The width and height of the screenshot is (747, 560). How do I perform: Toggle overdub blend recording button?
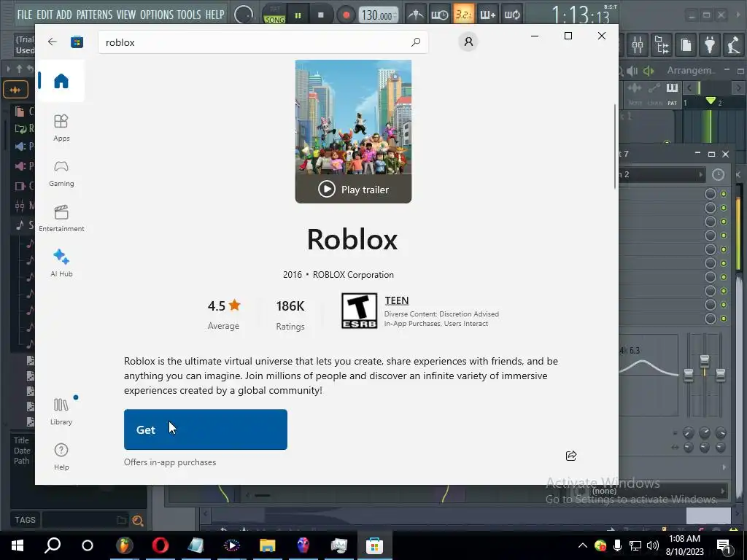pyautogui.click(x=487, y=15)
